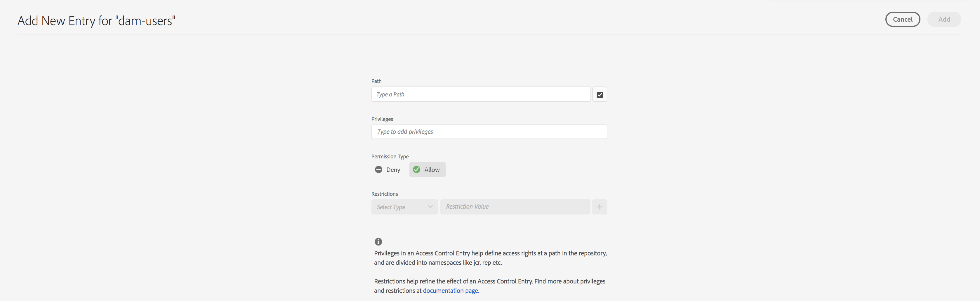This screenshot has width=980, height=301.
Task: Click the Cancel button
Action: click(902, 19)
